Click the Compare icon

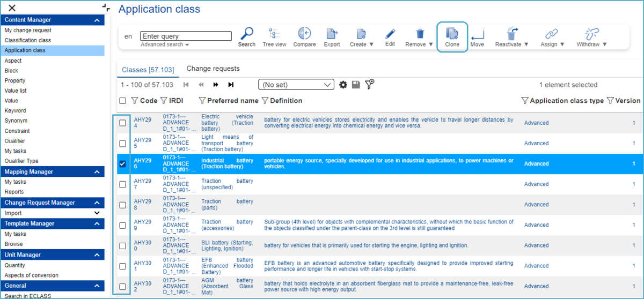[304, 33]
